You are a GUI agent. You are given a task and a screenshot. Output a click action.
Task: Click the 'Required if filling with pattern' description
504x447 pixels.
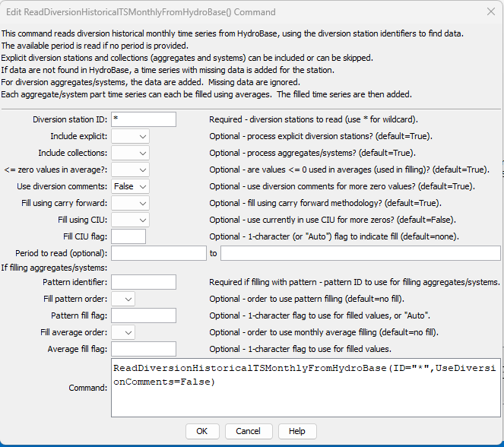(354, 282)
